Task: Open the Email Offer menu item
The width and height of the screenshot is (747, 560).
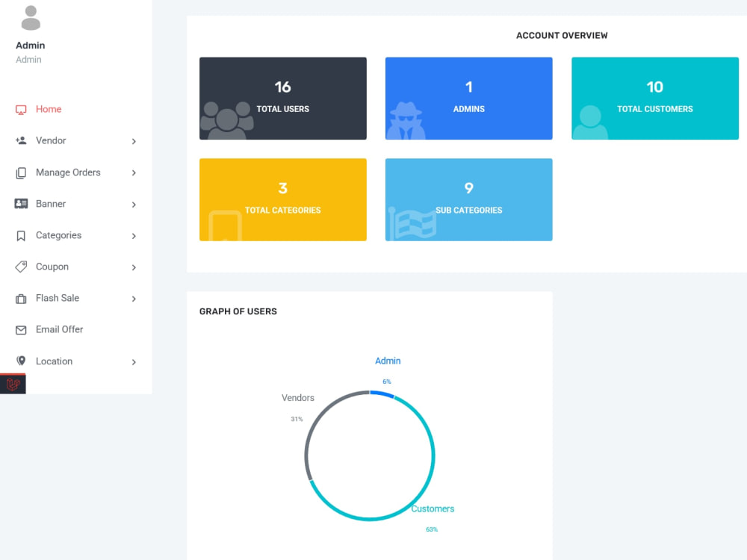Action: pos(59,329)
